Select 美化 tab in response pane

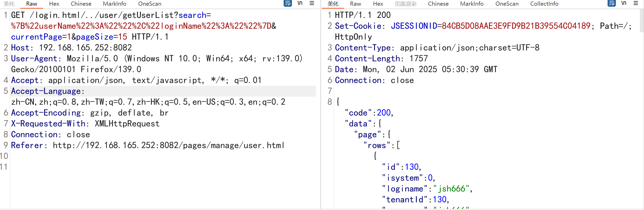333,4
